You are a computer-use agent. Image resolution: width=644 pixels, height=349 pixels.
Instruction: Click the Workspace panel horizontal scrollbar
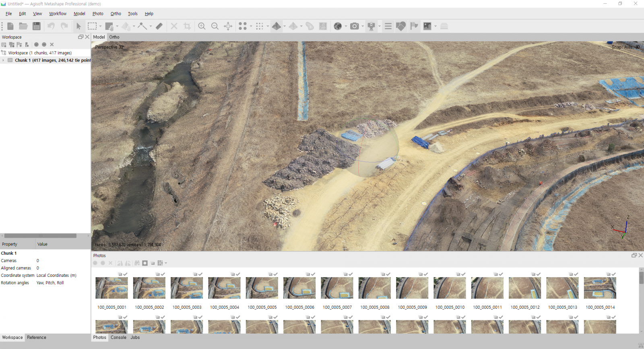tap(40, 236)
